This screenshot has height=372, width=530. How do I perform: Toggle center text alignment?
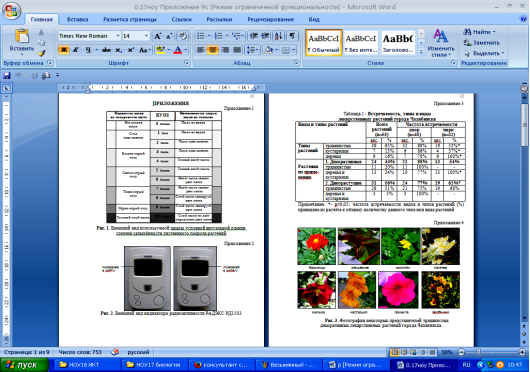213,50
